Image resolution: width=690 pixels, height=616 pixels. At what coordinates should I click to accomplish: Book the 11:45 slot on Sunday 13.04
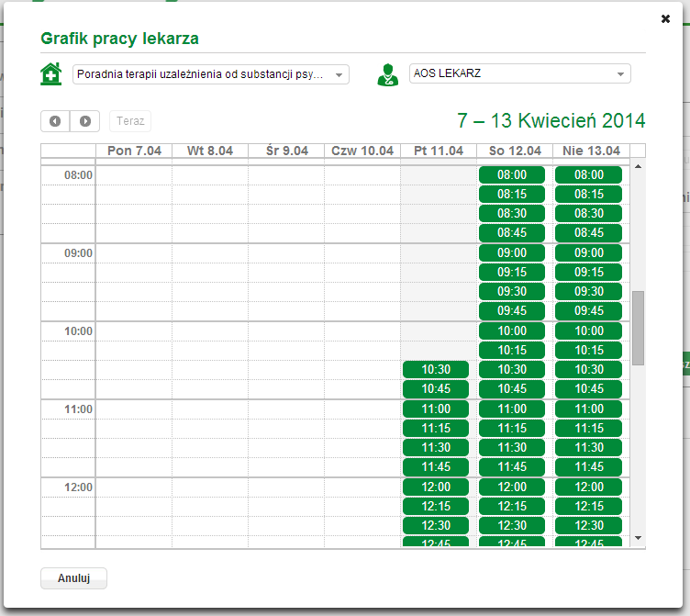click(588, 467)
